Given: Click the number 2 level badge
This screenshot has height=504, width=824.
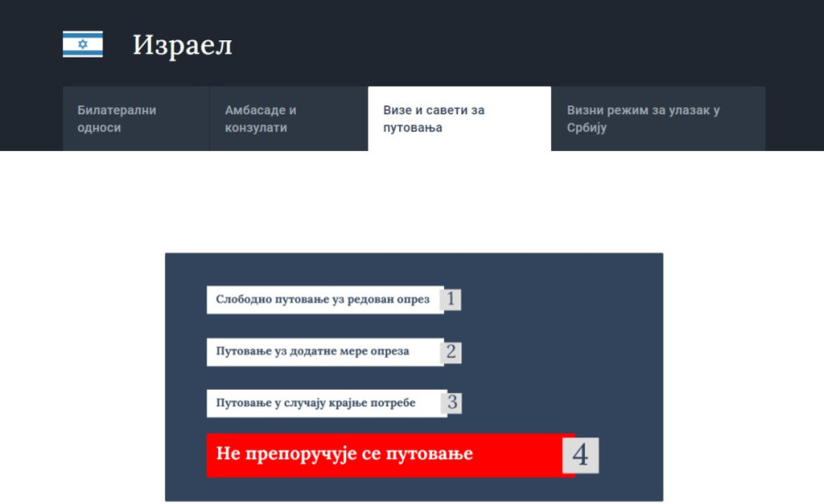Looking at the screenshot, I should pyautogui.click(x=450, y=351).
